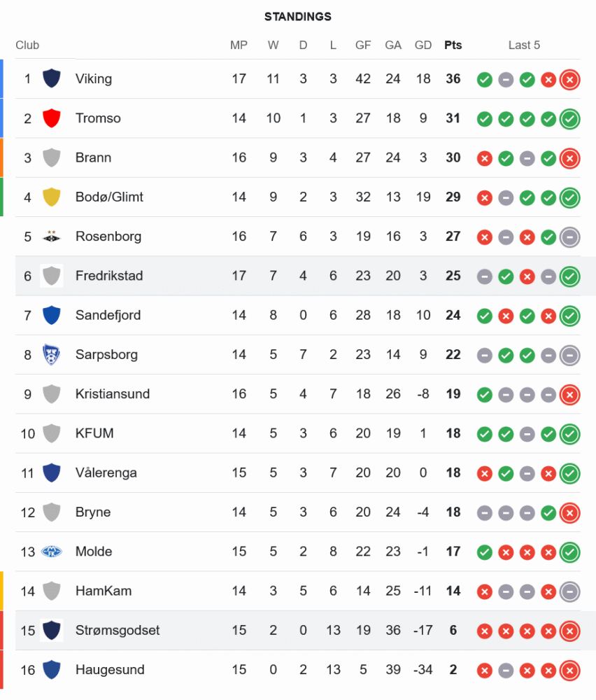Open the Fredrikstad team link
The height and width of the screenshot is (700, 596).
[x=109, y=276]
